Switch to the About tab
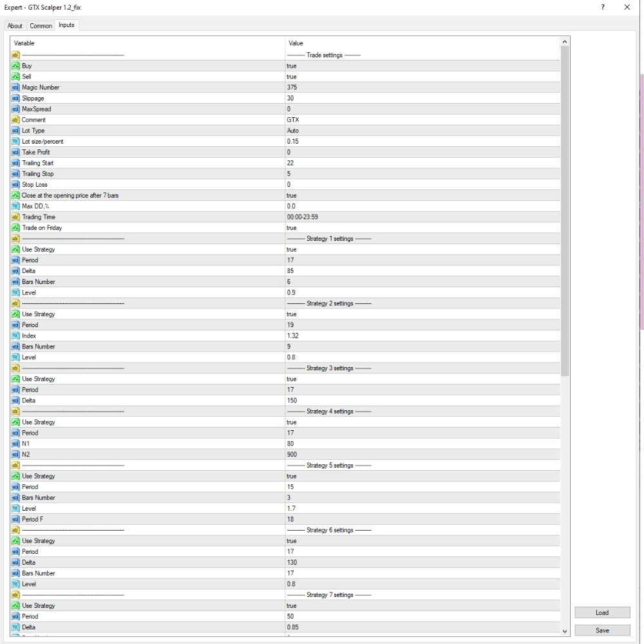The image size is (644, 644). pyautogui.click(x=15, y=26)
